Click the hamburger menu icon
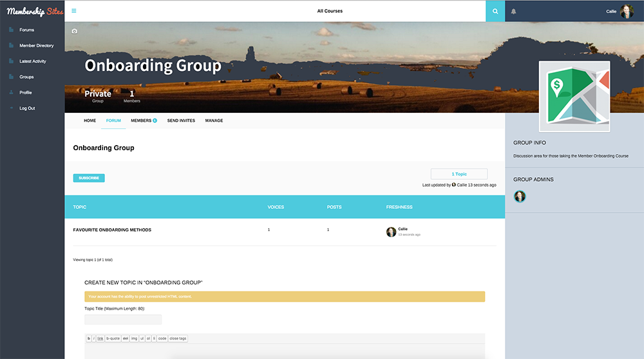 (x=74, y=11)
